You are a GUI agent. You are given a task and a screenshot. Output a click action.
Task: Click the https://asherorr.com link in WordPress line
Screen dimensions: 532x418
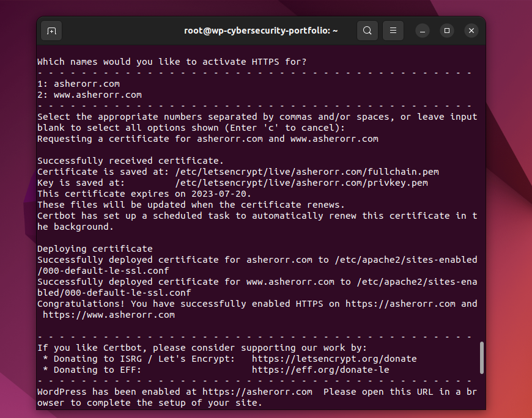257,392
